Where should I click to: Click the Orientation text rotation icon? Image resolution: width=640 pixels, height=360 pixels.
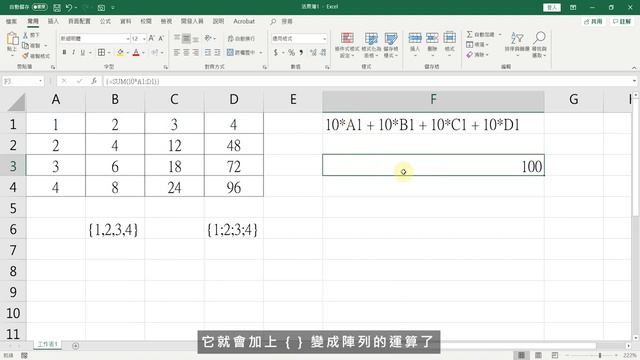click(208, 38)
